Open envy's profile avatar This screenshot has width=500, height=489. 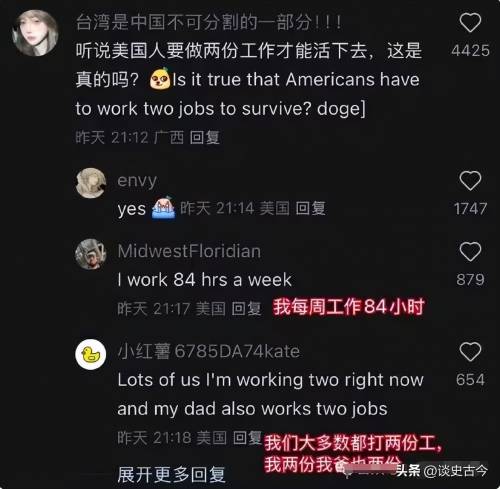[91, 183]
